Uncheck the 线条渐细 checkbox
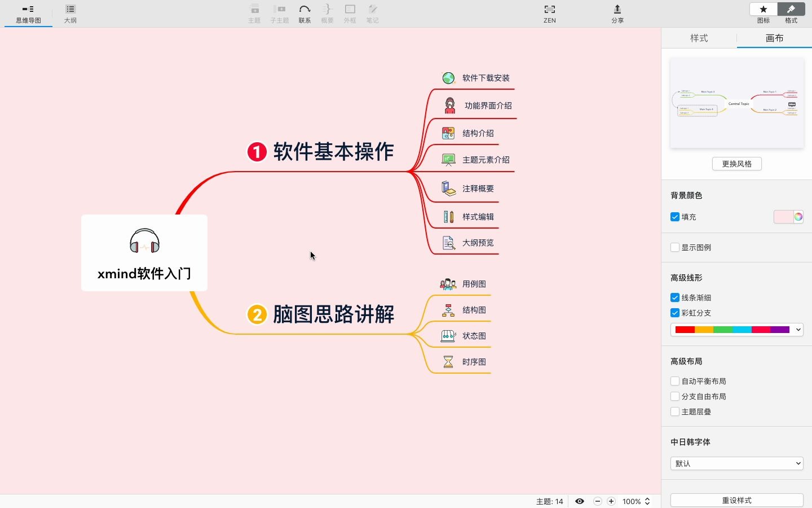This screenshot has width=812, height=508. pos(675,297)
